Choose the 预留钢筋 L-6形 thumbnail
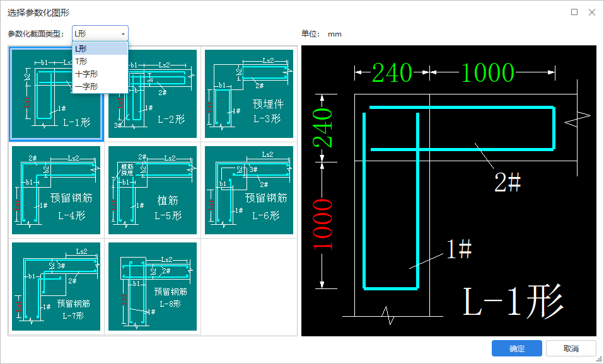Viewport: 604px width, 364px height. tap(249, 190)
